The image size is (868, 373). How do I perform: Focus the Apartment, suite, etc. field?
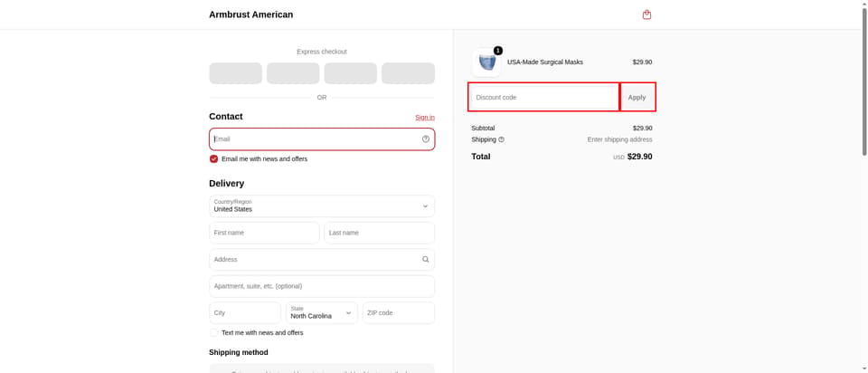coord(322,286)
